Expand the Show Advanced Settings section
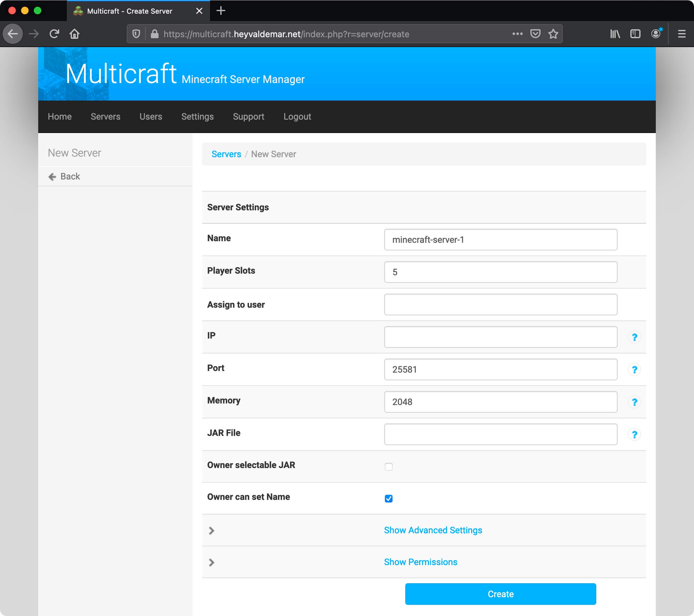 point(433,530)
